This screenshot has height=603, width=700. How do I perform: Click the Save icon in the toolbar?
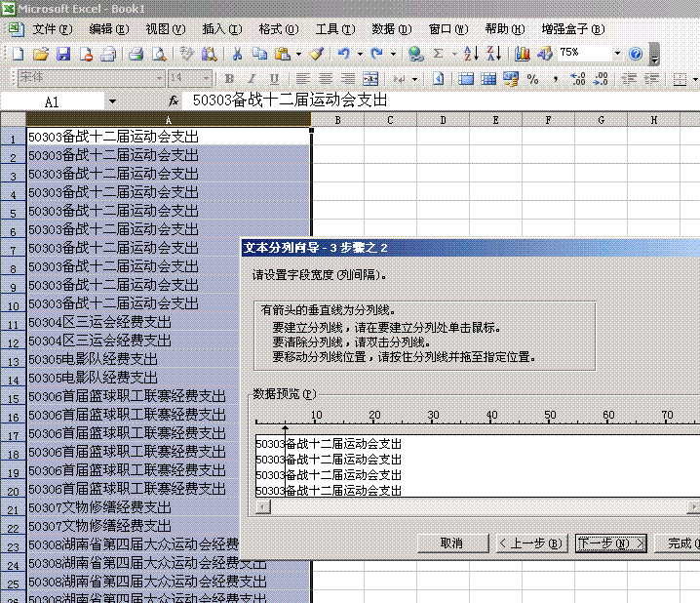click(x=63, y=54)
